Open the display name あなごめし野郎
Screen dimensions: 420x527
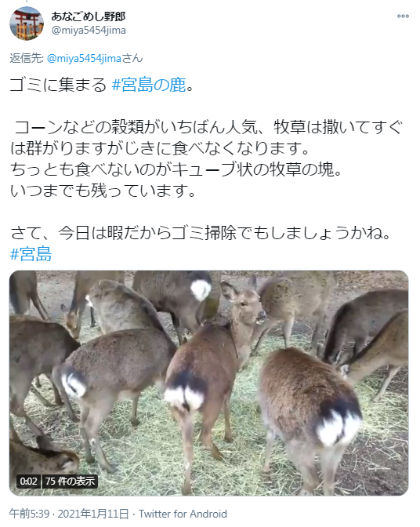click(x=89, y=16)
